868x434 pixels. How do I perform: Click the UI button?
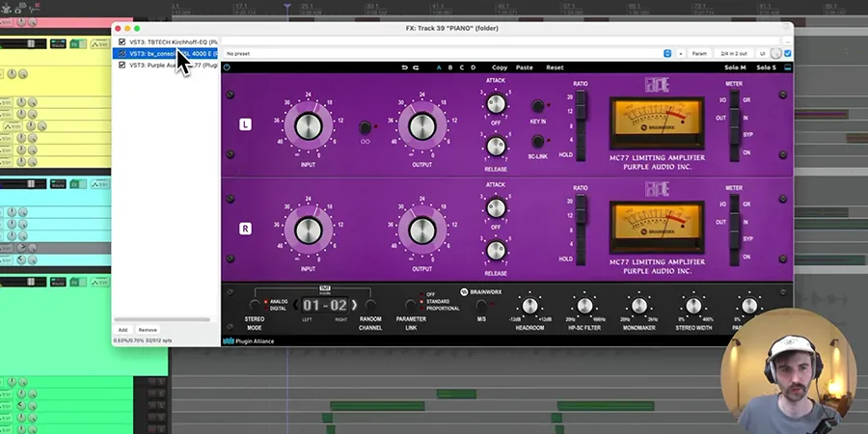pyautogui.click(x=762, y=54)
